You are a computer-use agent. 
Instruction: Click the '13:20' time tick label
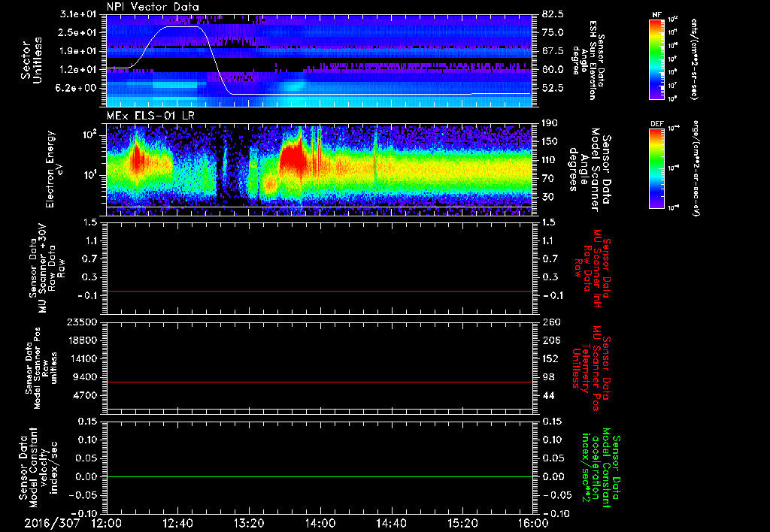pos(249,523)
